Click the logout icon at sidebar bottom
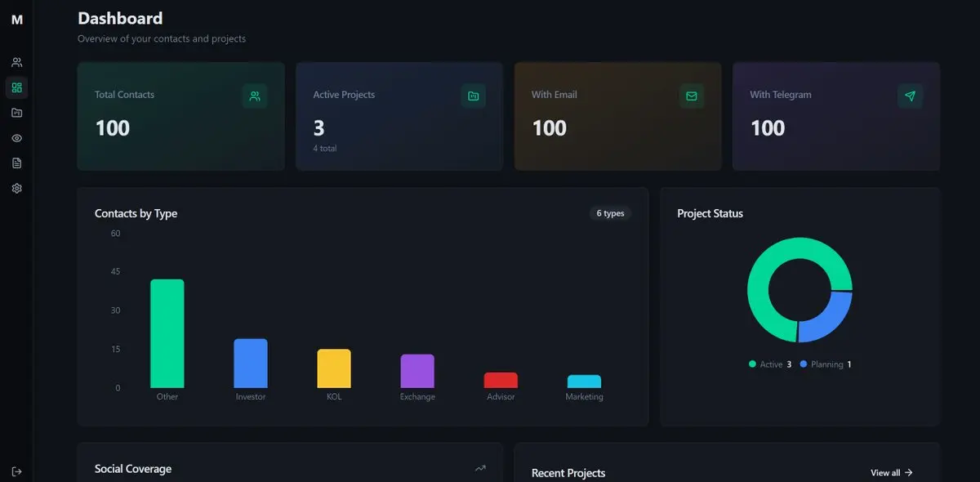980x482 pixels. (17, 471)
